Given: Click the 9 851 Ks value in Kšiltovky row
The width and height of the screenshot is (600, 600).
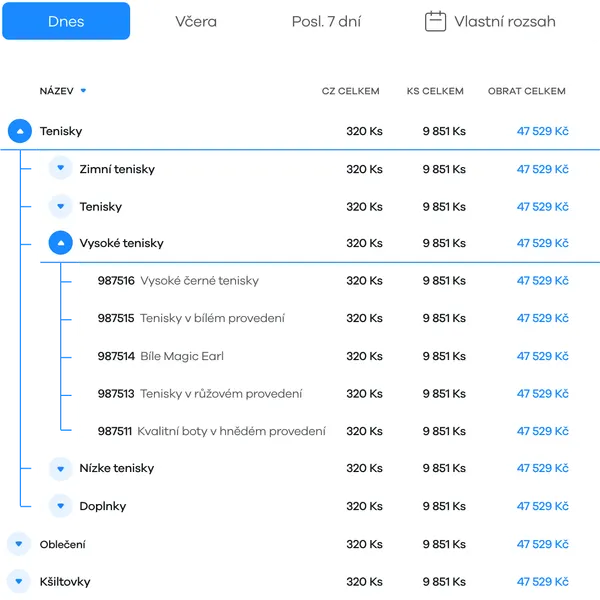Looking at the screenshot, I should point(444,582).
